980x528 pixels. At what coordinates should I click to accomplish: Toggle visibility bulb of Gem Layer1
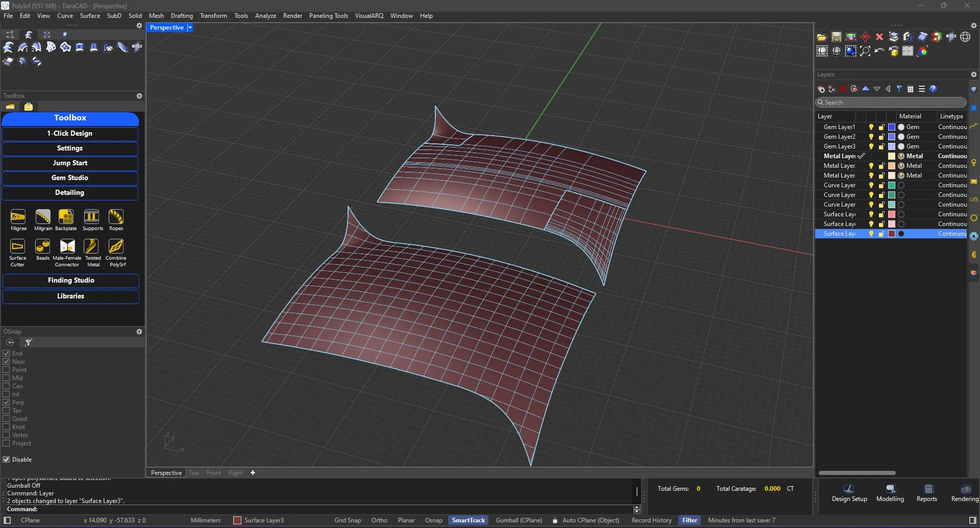(x=871, y=127)
